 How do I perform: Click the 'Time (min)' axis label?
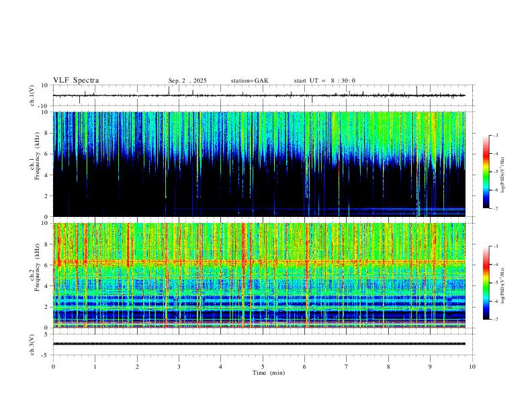(269, 373)
